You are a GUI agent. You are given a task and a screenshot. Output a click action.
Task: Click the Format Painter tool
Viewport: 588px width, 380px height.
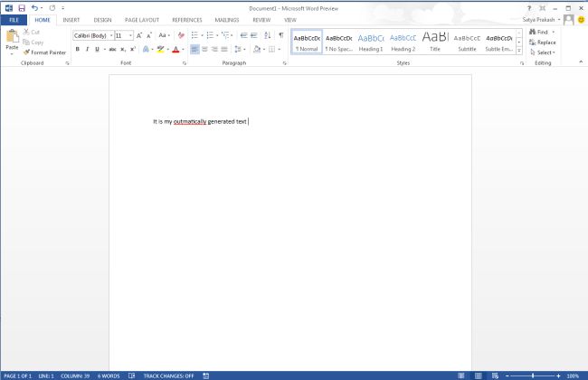[45, 52]
